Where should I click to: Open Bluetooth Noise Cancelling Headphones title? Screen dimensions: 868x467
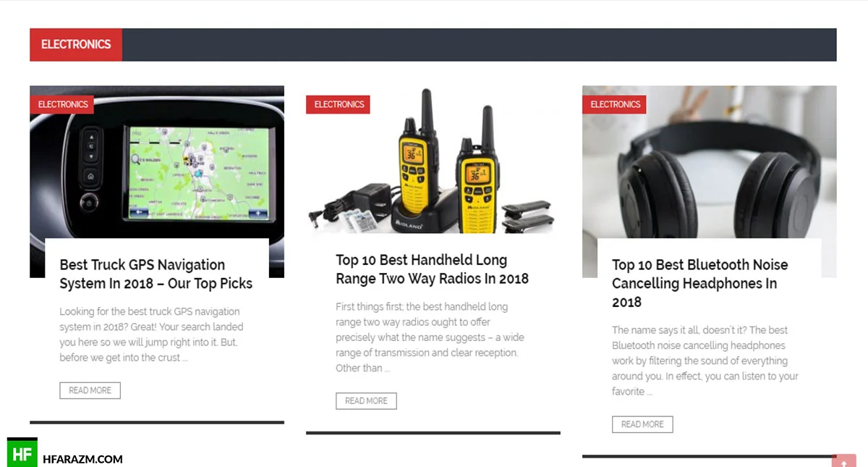tap(700, 283)
